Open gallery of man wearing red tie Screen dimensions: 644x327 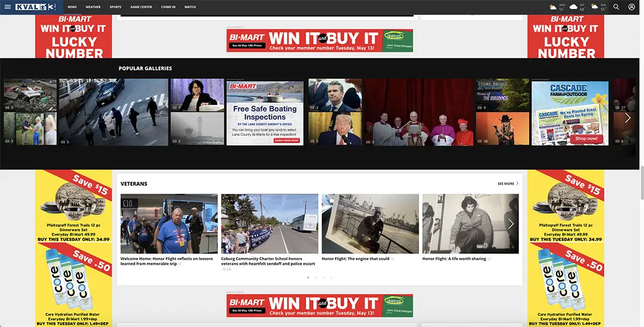coord(335,129)
